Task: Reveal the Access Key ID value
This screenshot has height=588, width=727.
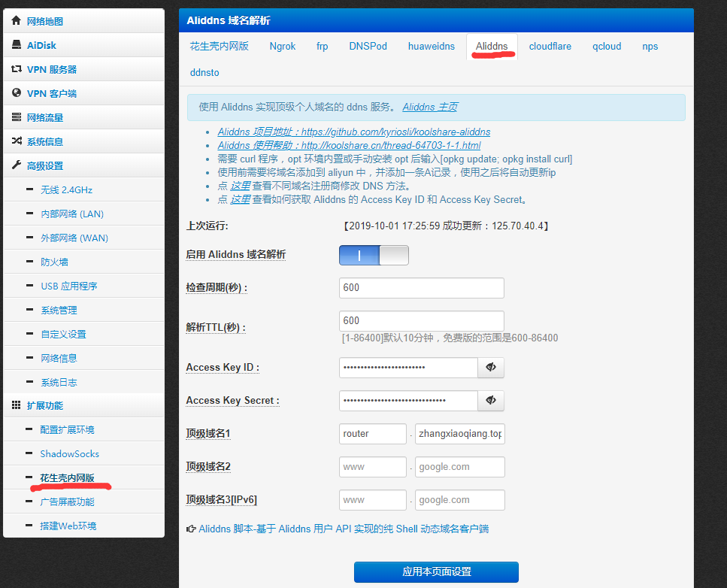Action: pos(491,367)
